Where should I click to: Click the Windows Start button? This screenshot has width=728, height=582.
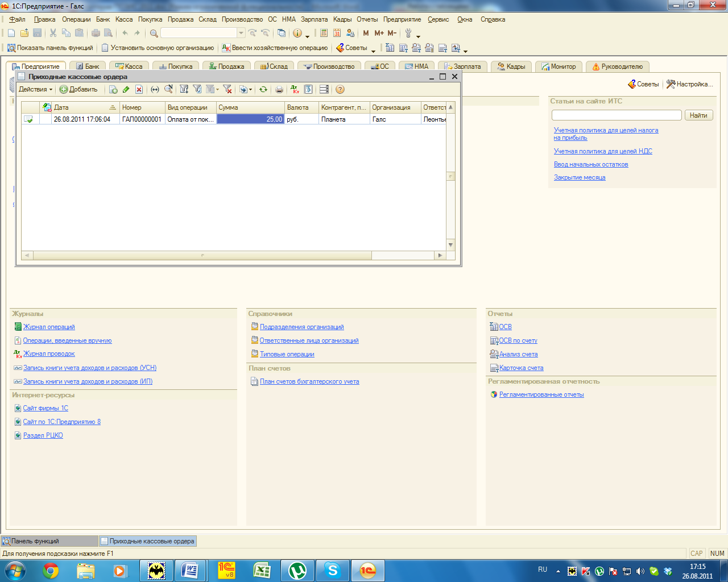pos(15,570)
